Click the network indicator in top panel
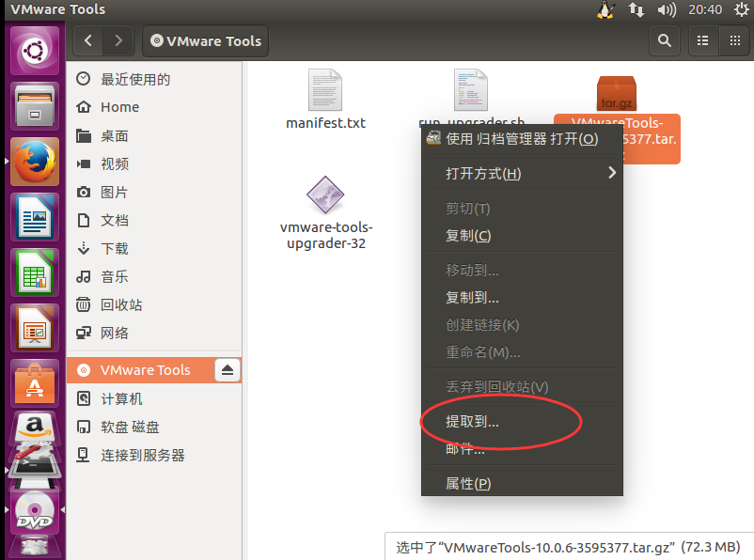This screenshot has height=560, width=754. tap(636, 9)
